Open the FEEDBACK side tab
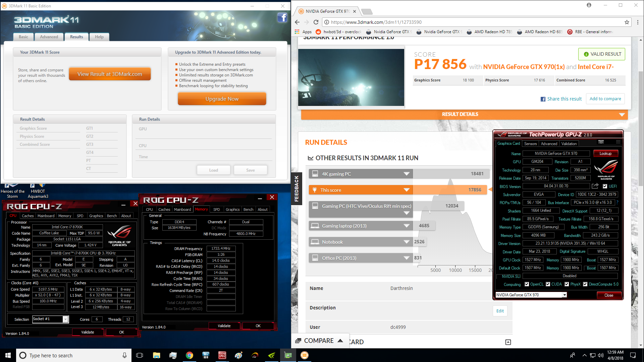 point(297,188)
